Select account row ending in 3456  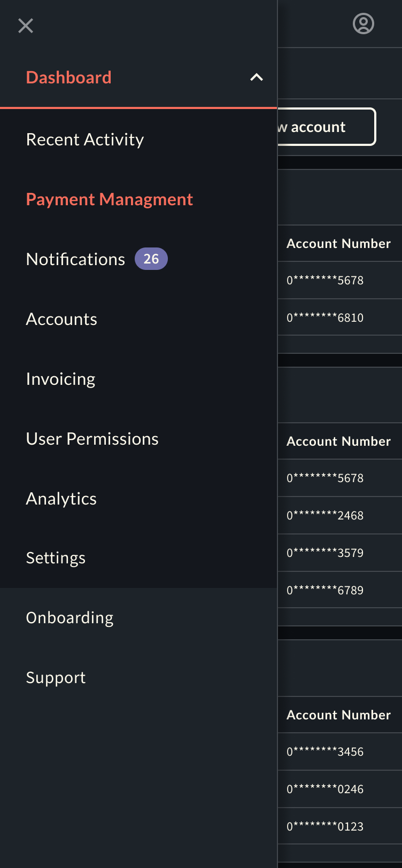pyautogui.click(x=325, y=752)
